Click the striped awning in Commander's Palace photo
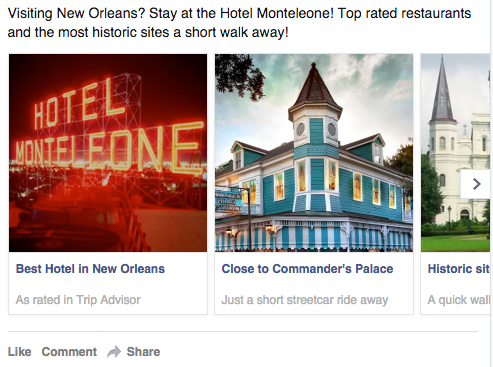 (x=313, y=237)
